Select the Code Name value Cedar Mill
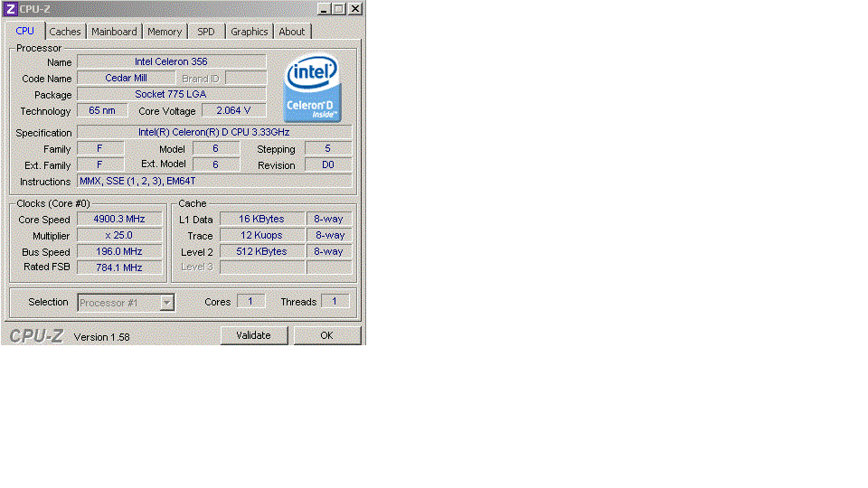868x488 pixels. coord(127,78)
